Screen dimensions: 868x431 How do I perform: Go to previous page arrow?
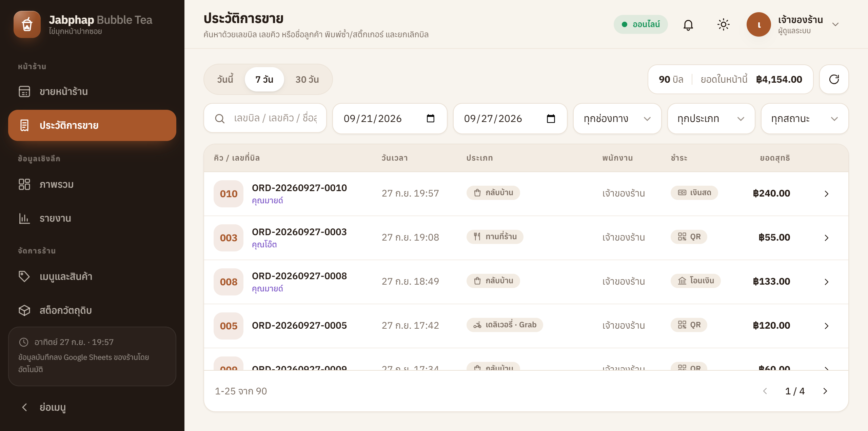tap(765, 391)
